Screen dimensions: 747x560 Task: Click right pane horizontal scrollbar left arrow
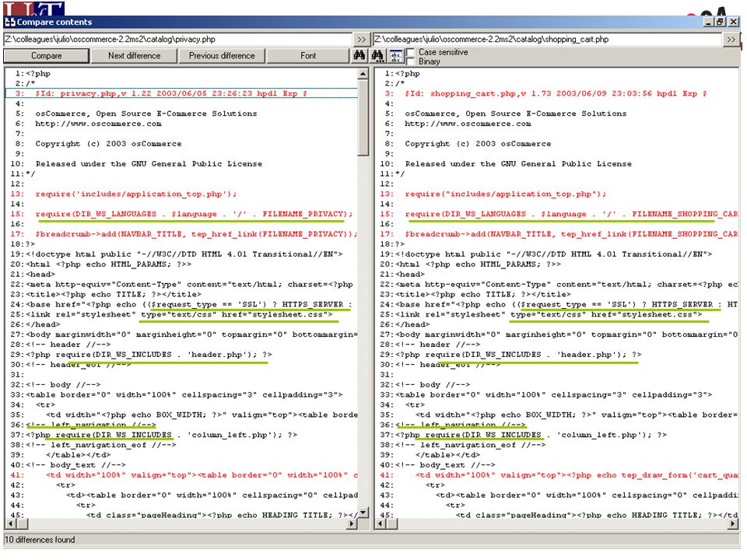pyautogui.click(x=381, y=523)
